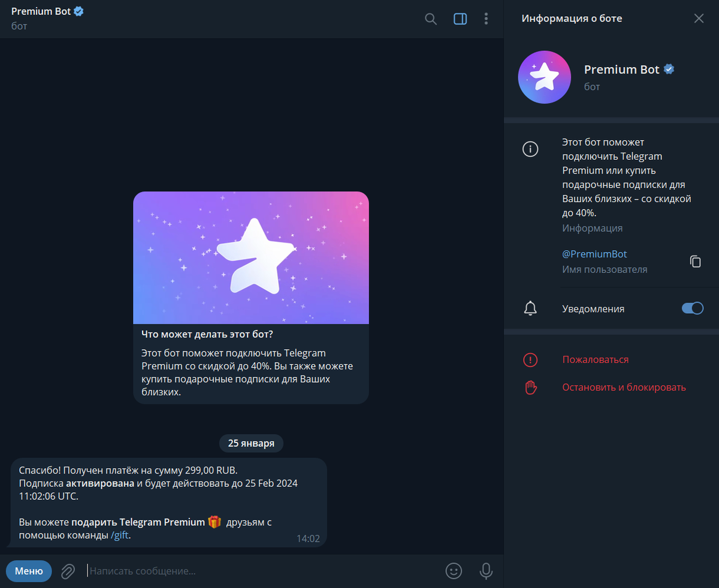Open the emoji picker smiley icon
The width and height of the screenshot is (719, 588).
click(454, 571)
